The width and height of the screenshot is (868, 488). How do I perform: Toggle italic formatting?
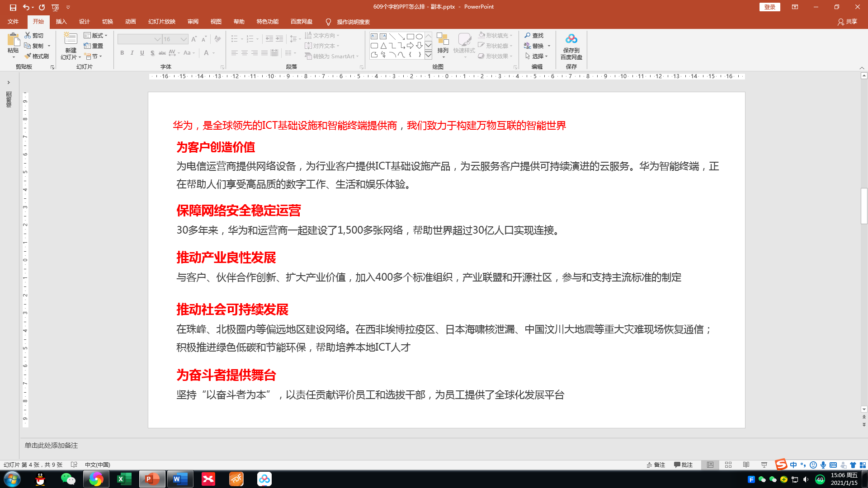click(132, 53)
